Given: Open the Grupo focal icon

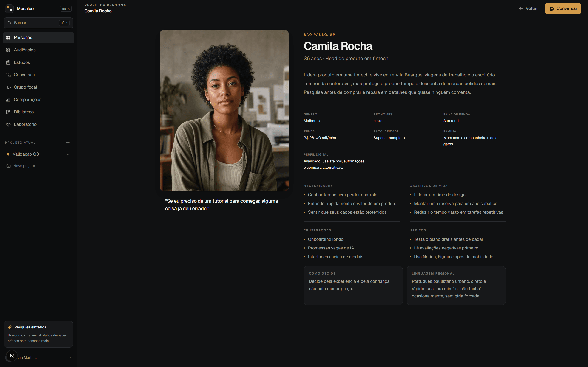Looking at the screenshot, I should [8, 87].
